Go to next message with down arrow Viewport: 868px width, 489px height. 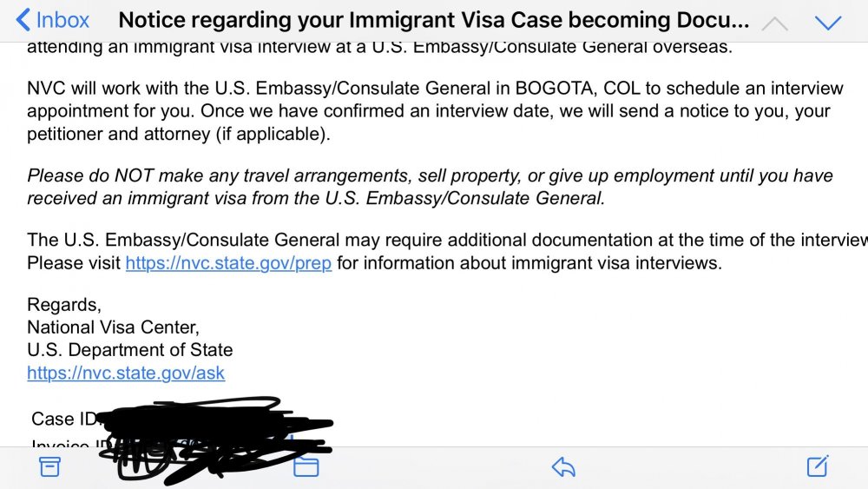tap(828, 23)
